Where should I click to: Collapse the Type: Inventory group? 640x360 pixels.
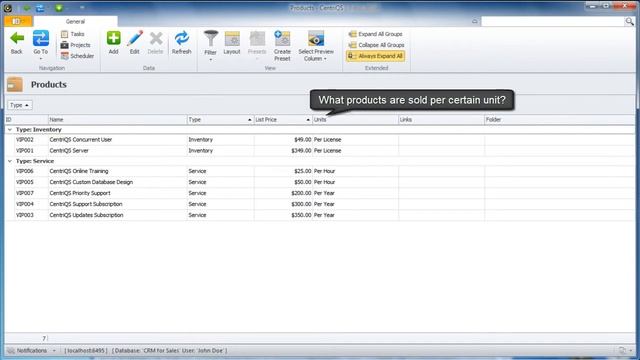tap(10, 130)
